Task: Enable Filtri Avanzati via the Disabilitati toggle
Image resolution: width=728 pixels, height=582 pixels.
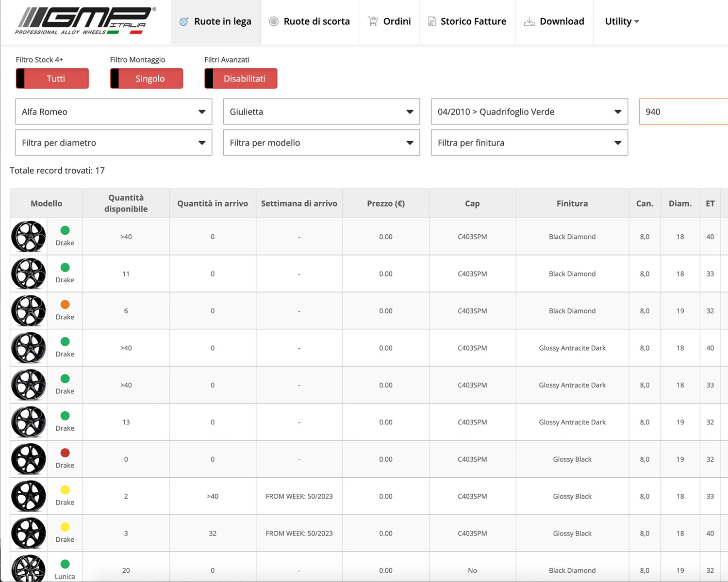Action: [241, 79]
